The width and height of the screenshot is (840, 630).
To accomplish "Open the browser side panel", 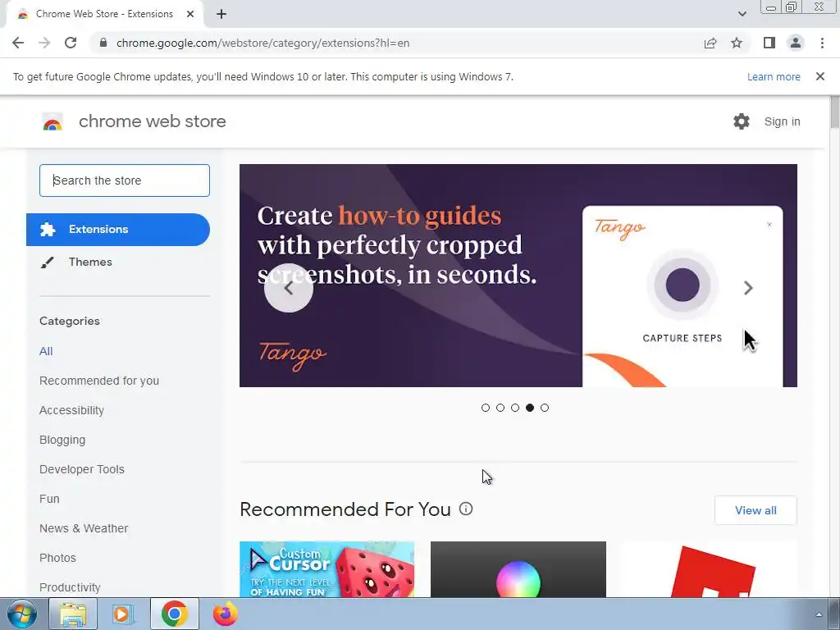I will coord(769,43).
